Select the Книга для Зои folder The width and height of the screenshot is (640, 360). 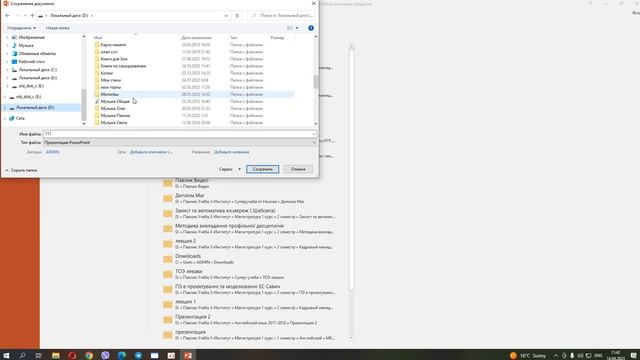(x=114, y=59)
